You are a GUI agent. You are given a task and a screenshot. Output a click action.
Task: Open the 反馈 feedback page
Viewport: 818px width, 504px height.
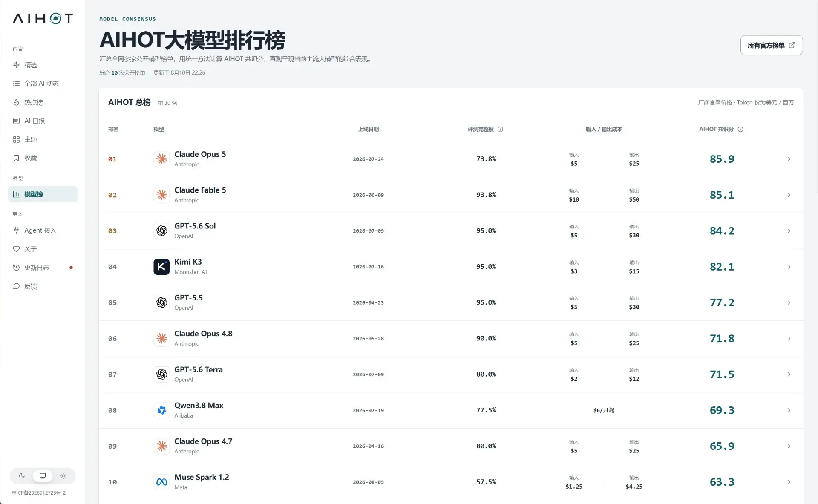(x=43, y=286)
